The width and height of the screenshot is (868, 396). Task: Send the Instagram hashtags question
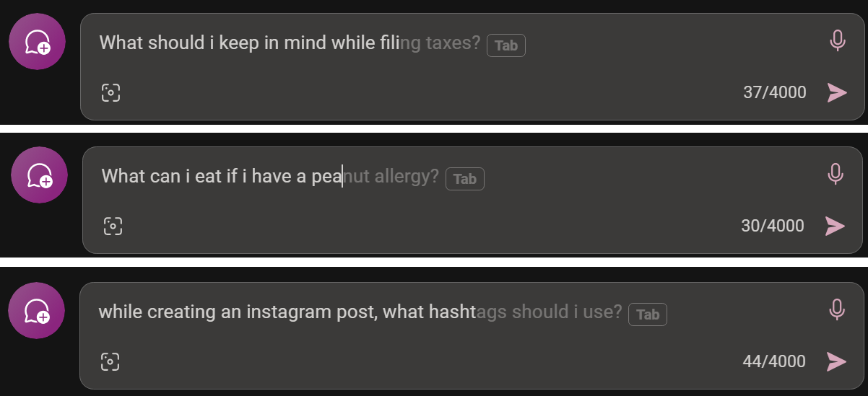pyautogui.click(x=836, y=361)
